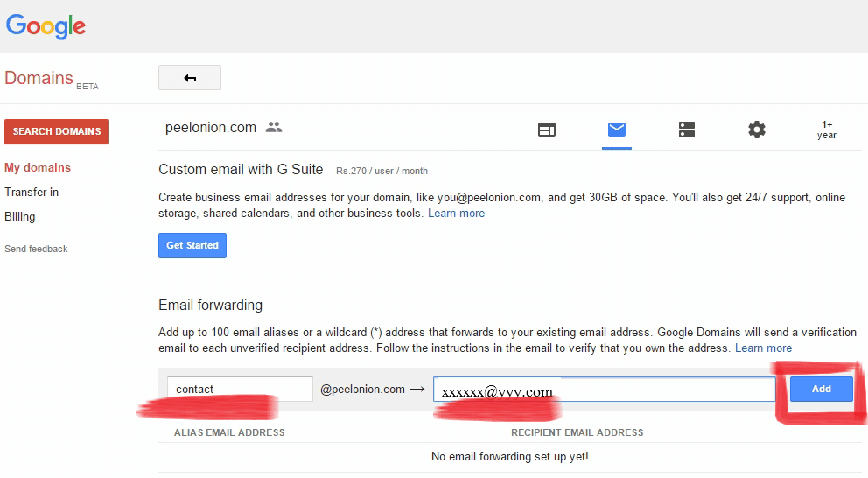Click the Domains BETA title
The image size is (868, 478).
52,79
